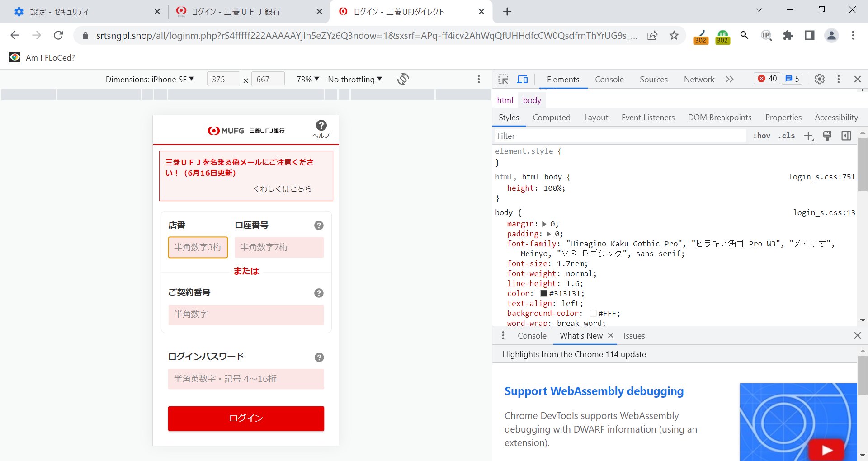
Task: Open the browser side panel
Action: 810,35
